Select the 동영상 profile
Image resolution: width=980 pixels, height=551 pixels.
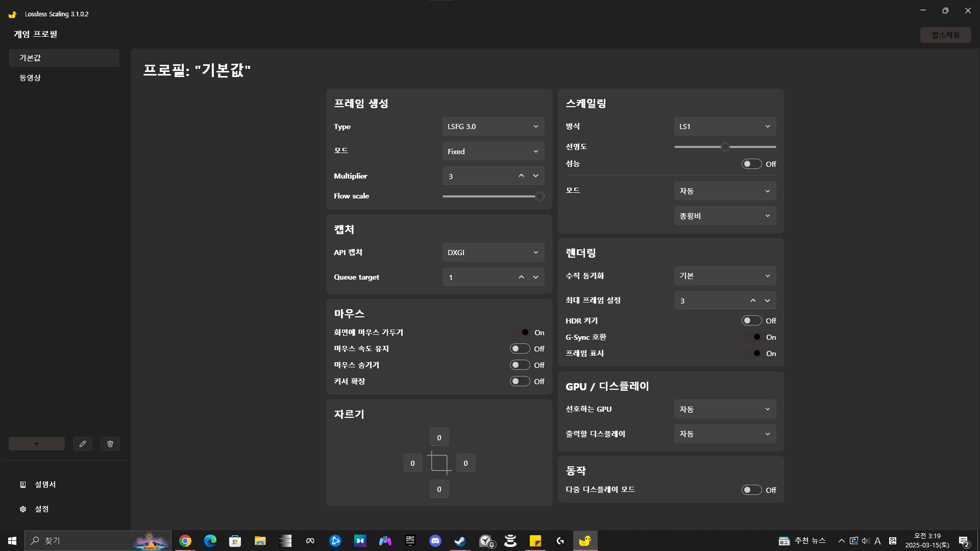pos(30,78)
